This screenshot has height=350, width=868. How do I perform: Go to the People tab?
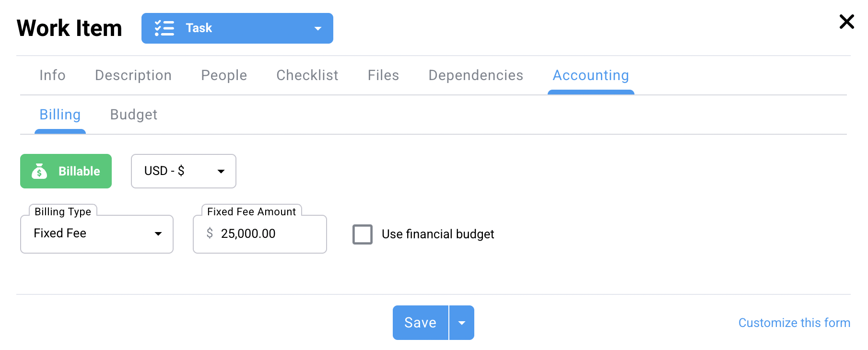(x=224, y=75)
